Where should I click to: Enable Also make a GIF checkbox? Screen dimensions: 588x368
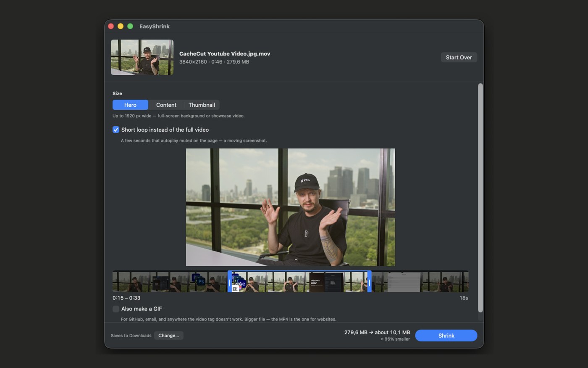coord(116,309)
